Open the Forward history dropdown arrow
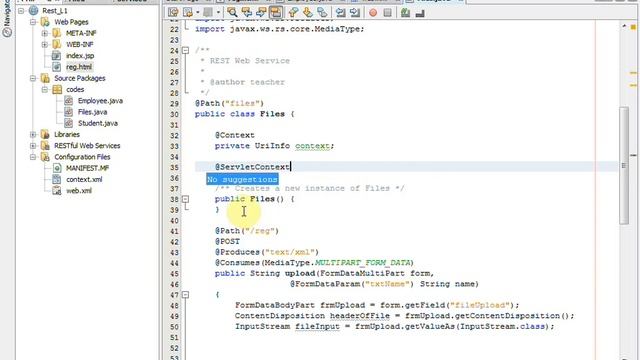This screenshot has height=360, width=640. pyautogui.click(x=218, y=13)
